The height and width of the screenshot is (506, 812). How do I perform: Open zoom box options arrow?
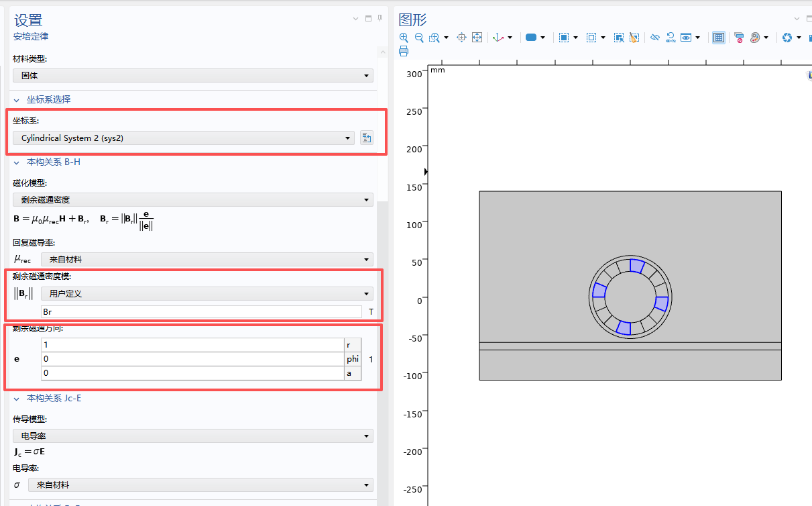pos(445,38)
